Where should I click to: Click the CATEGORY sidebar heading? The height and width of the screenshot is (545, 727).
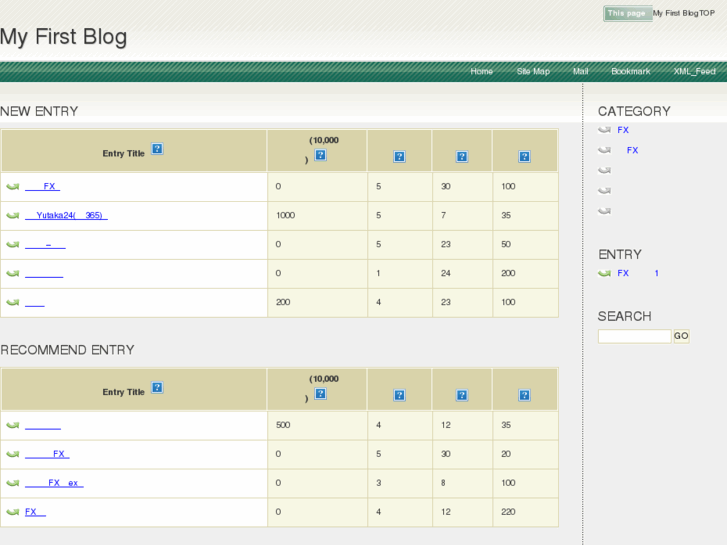(x=634, y=111)
